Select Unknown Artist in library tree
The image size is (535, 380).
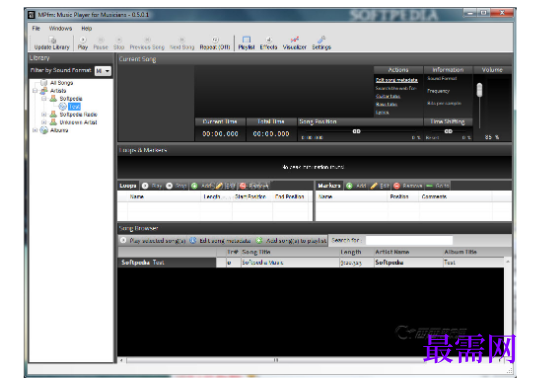tap(78, 122)
